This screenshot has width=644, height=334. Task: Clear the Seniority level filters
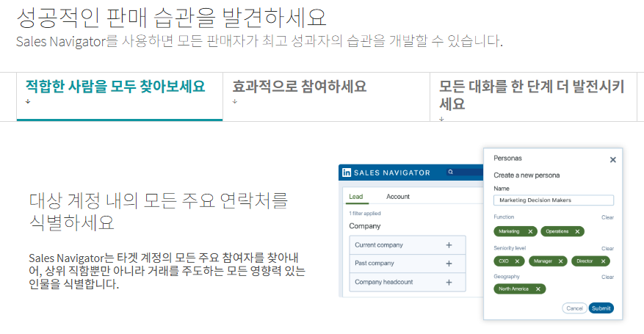(607, 249)
